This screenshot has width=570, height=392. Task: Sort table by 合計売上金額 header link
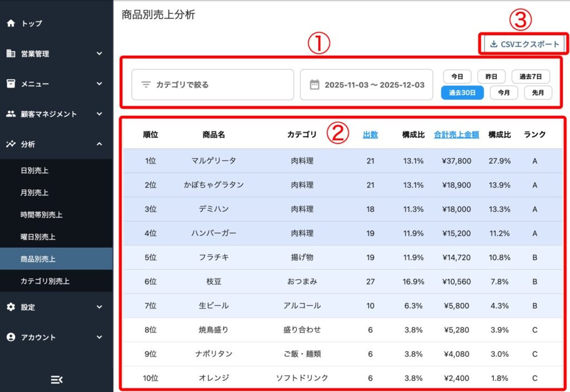click(x=456, y=134)
